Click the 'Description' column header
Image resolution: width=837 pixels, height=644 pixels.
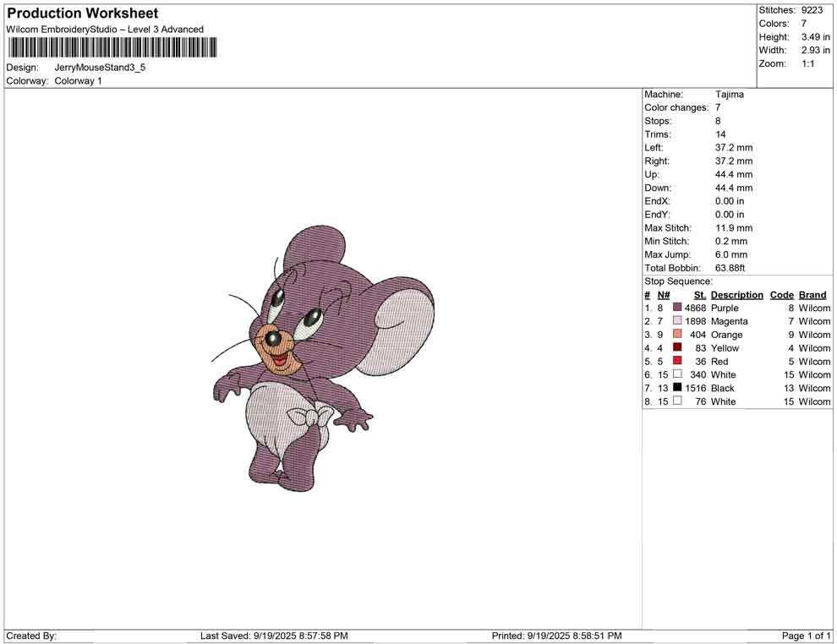click(x=736, y=294)
